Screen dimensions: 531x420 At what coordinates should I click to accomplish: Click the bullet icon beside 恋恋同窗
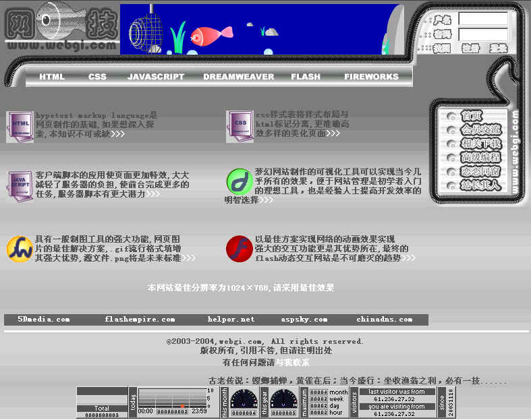pos(451,172)
